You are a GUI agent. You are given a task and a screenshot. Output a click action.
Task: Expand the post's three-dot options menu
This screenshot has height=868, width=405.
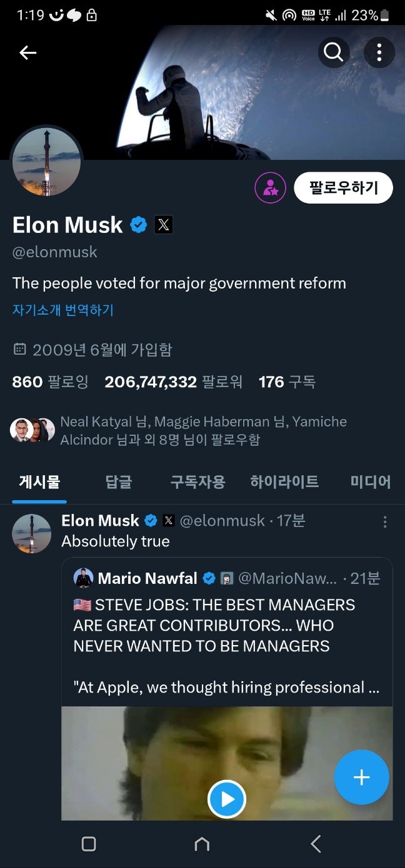[385, 521]
